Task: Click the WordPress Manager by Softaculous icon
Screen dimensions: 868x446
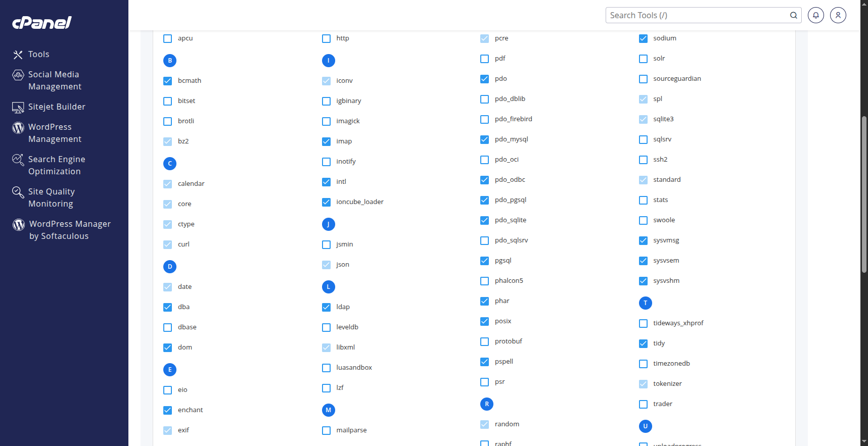Action: (x=19, y=225)
